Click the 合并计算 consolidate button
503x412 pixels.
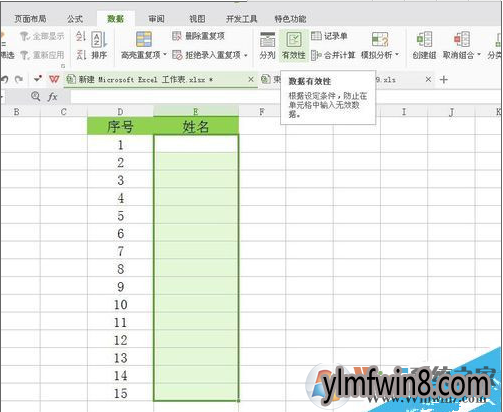coord(333,55)
